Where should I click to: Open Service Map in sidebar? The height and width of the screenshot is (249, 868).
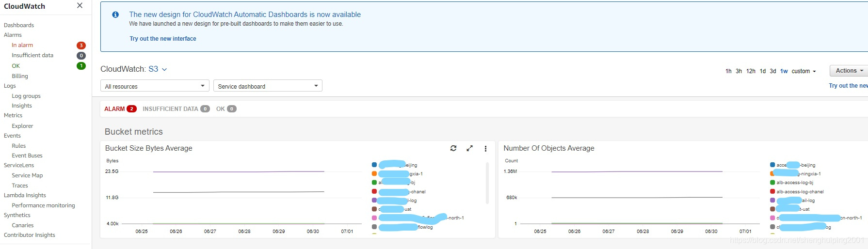click(x=27, y=175)
